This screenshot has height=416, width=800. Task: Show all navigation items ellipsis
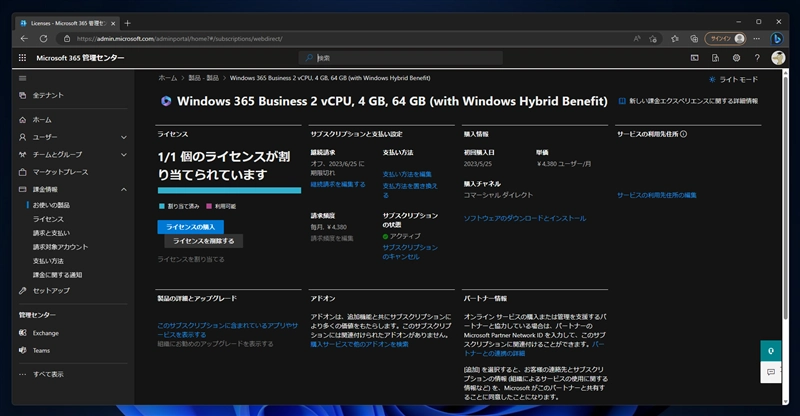point(22,374)
